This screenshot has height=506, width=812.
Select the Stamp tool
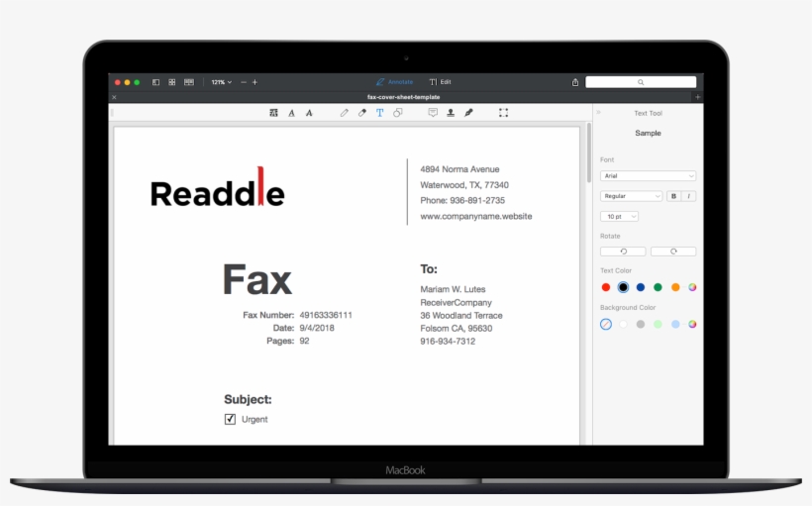[451, 113]
